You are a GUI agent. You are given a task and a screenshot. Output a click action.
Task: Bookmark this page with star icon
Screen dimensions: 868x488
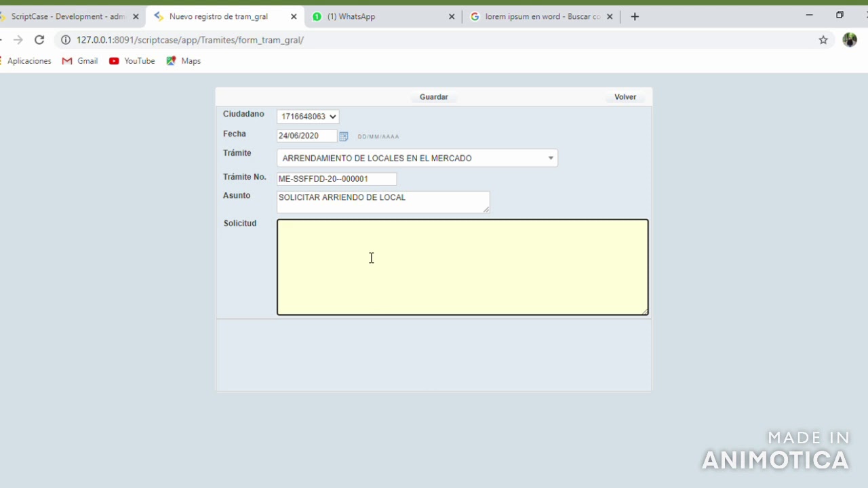[x=823, y=40]
